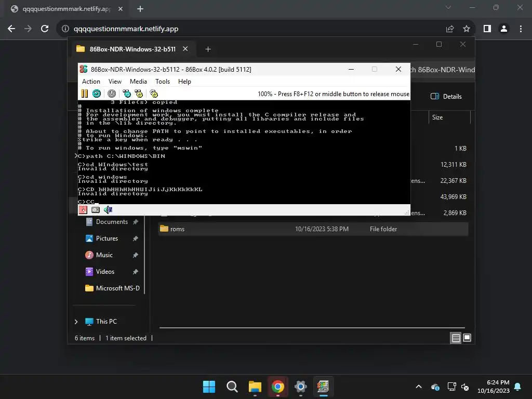
Task: View site information icon in address bar
Action: coord(65,29)
